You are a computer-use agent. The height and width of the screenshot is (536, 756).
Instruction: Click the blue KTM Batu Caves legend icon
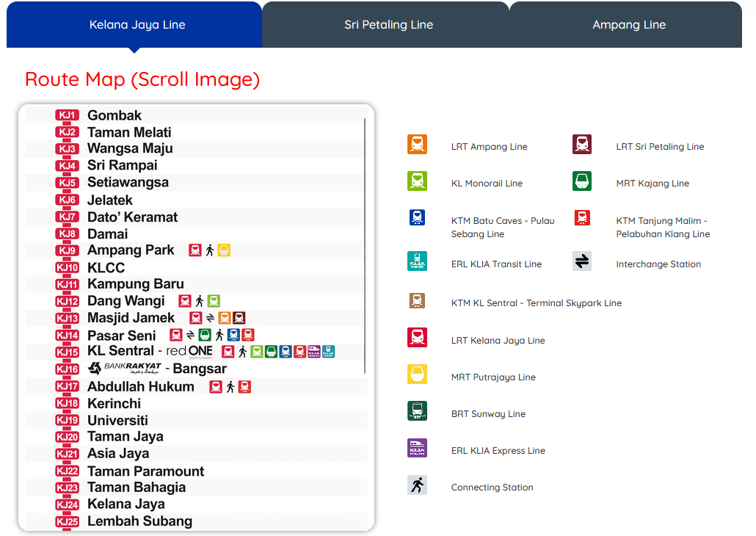tap(417, 217)
